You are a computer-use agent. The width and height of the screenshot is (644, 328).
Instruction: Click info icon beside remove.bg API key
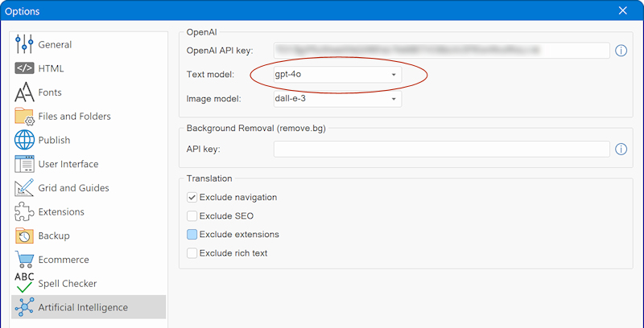point(621,150)
